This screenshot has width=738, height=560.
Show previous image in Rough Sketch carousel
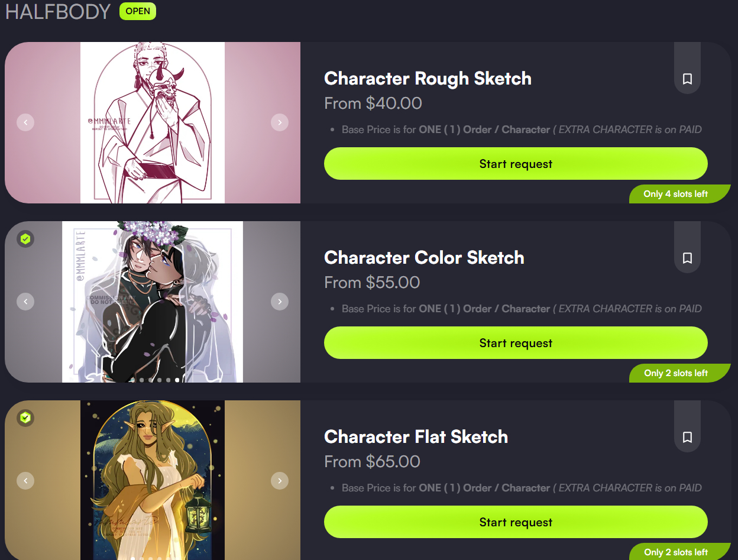[25, 122]
